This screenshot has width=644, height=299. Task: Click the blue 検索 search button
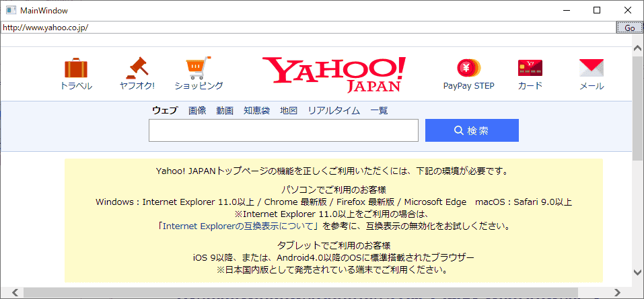tap(472, 130)
